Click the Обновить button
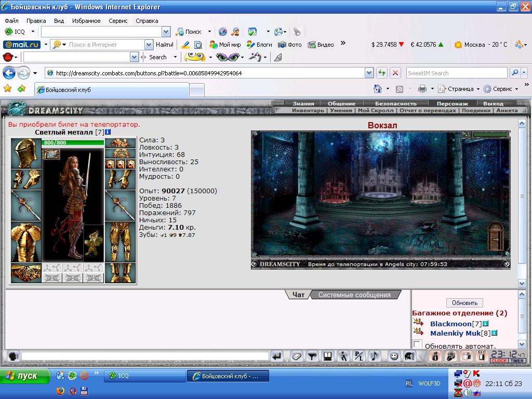The height and width of the screenshot is (399, 532). point(464,303)
